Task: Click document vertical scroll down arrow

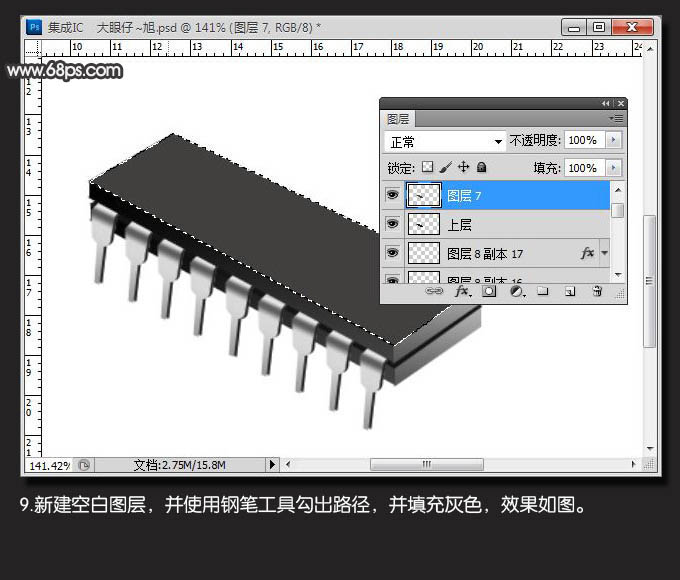Action: pyautogui.click(x=650, y=449)
